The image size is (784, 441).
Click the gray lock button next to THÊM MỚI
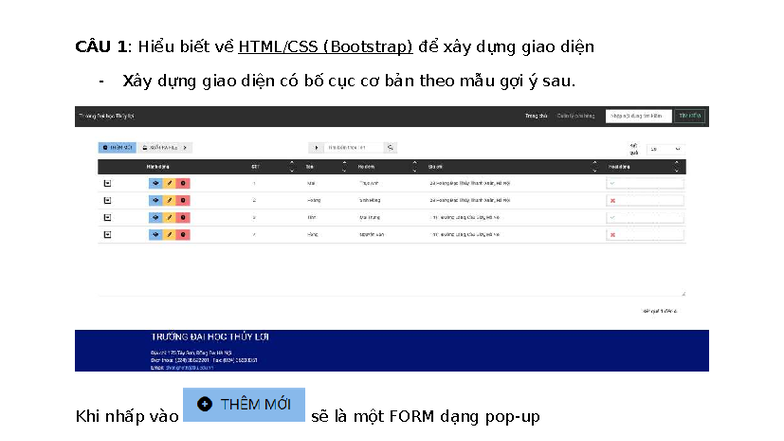click(x=165, y=148)
